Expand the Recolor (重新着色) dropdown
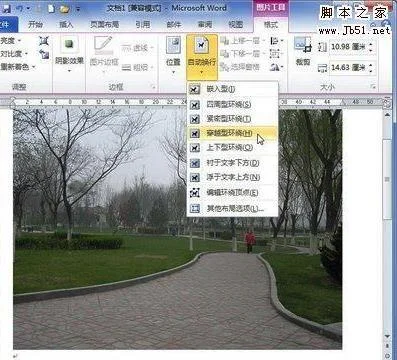This screenshot has height=360, width=397. [x=17, y=67]
